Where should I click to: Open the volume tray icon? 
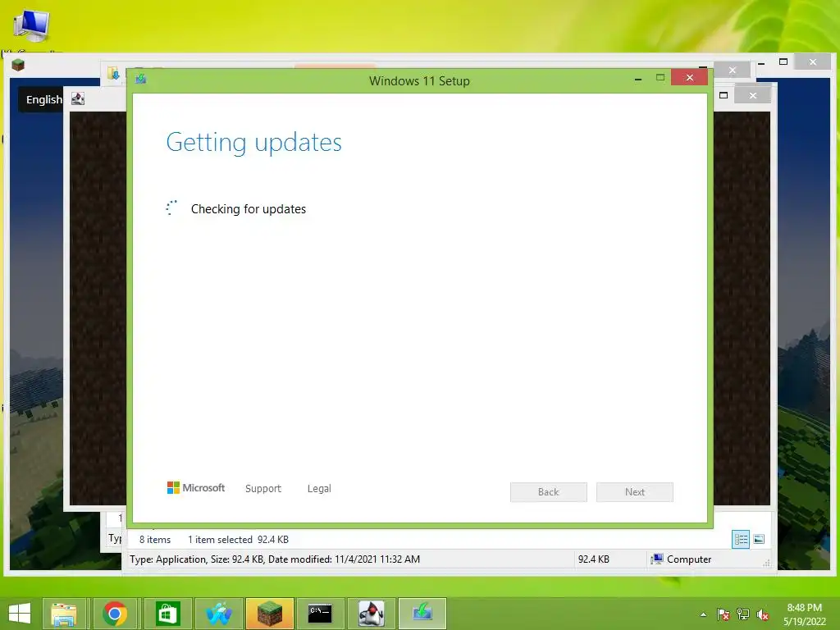click(763, 614)
